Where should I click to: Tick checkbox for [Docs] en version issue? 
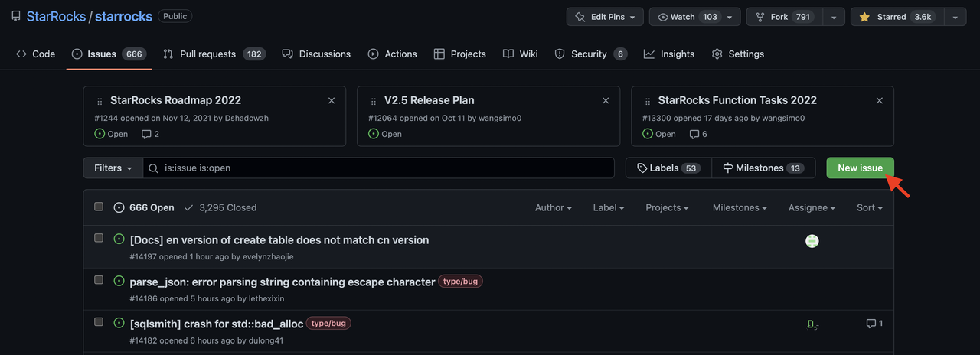coord(99,238)
